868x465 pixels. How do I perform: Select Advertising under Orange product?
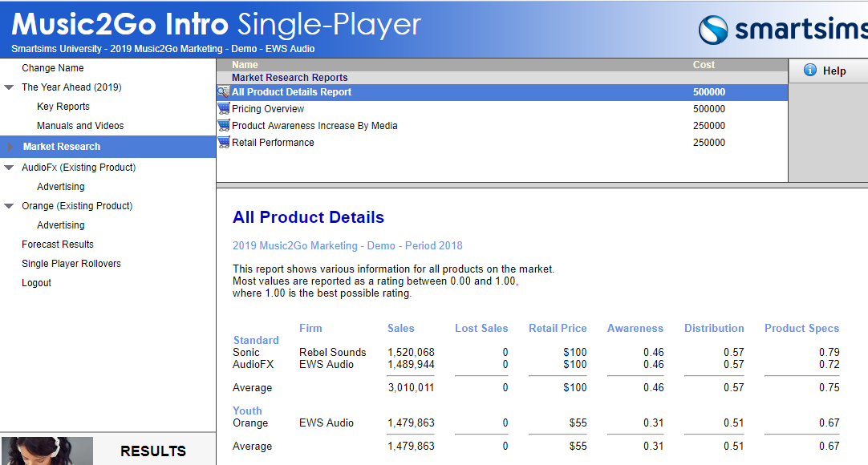(x=60, y=225)
